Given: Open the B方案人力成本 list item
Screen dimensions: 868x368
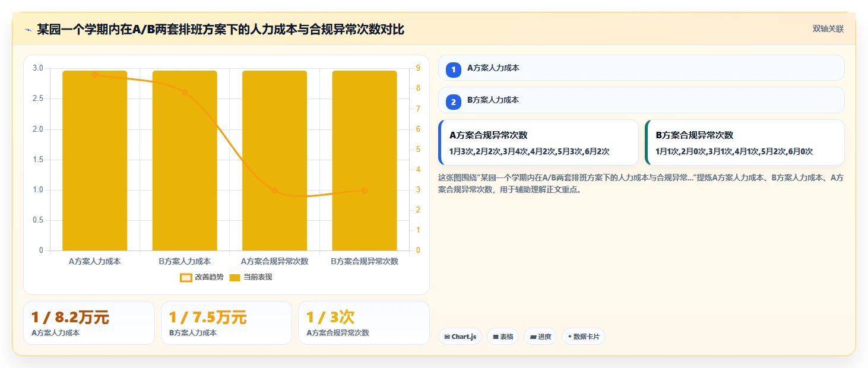Looking at the screenshot, I should coord(641,100).
